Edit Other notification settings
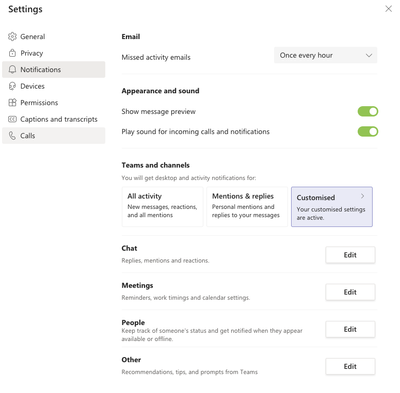 pyautogui.click(x=350, y=366)
